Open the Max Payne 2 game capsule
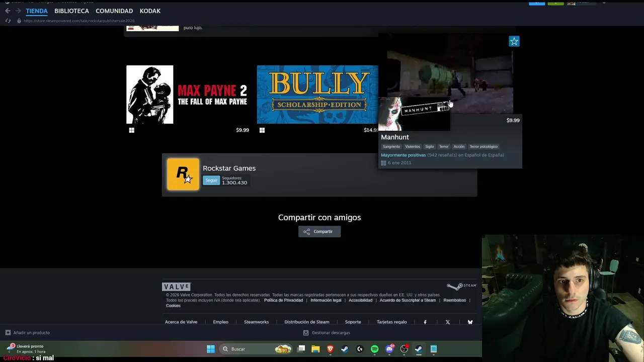The image size is (644, 362). [188, 95]
